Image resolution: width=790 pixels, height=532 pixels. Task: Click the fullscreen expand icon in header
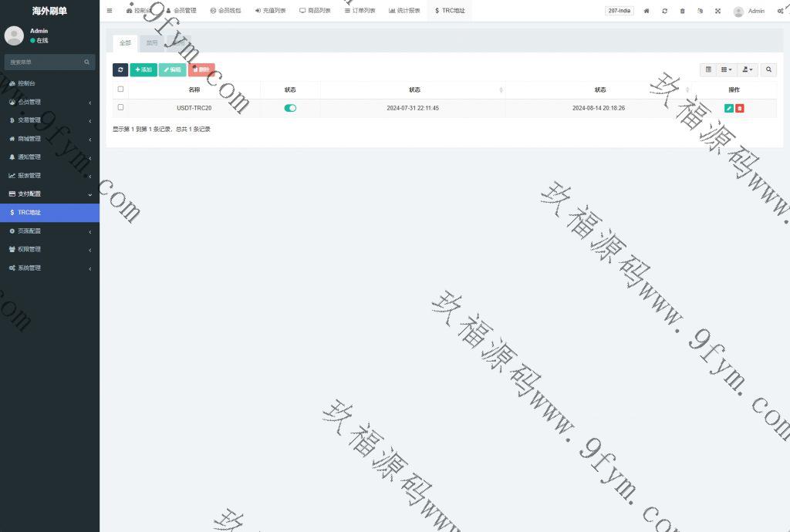(717, 11)
